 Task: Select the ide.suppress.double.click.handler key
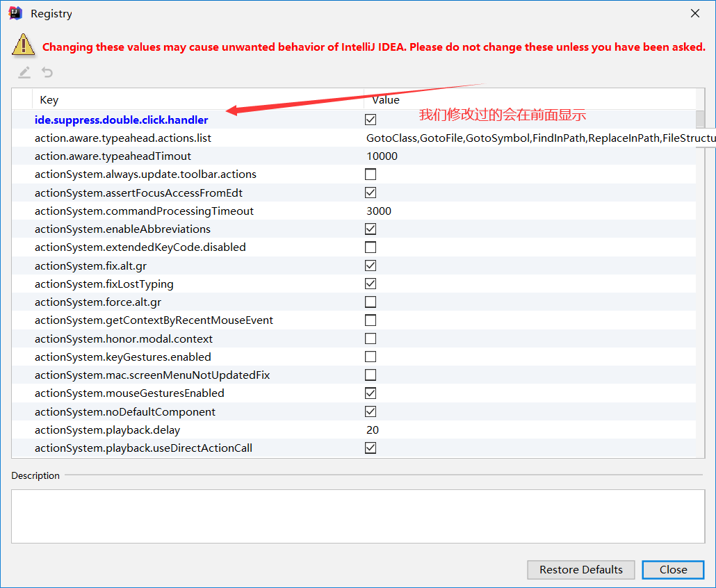(122, 120)
